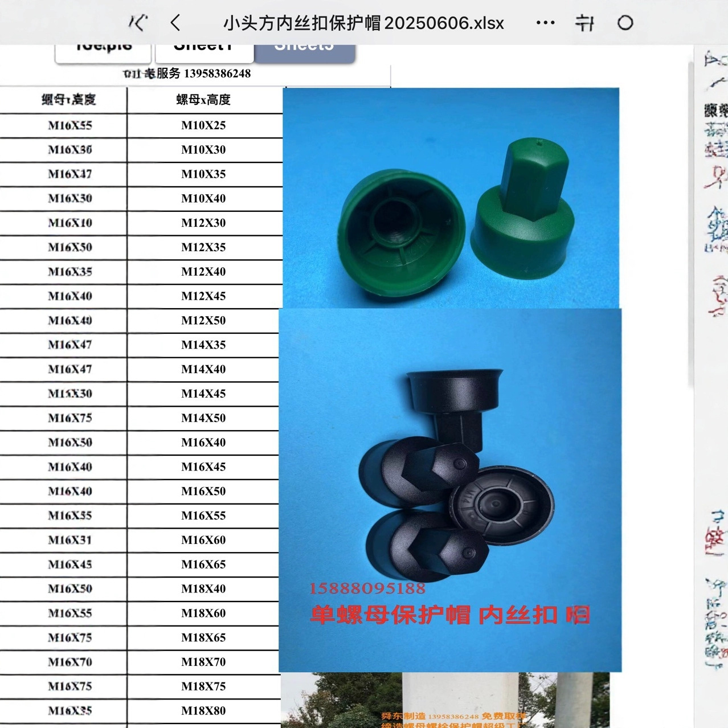Tap red caption 单螺母保护帽 内丝扣
This screenshot has width=728, height=728.
pos(450,614)
